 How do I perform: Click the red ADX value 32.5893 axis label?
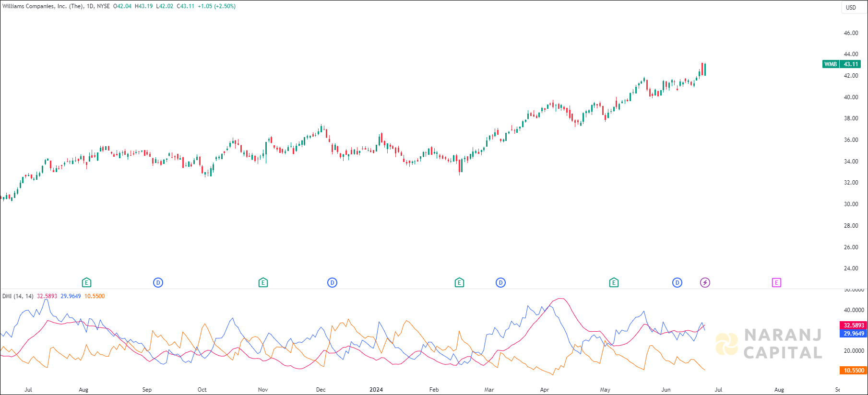[x=854, y=325]
